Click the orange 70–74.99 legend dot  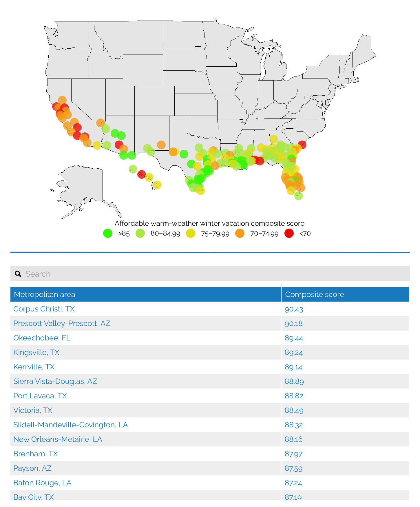click(x=240, y=233)
